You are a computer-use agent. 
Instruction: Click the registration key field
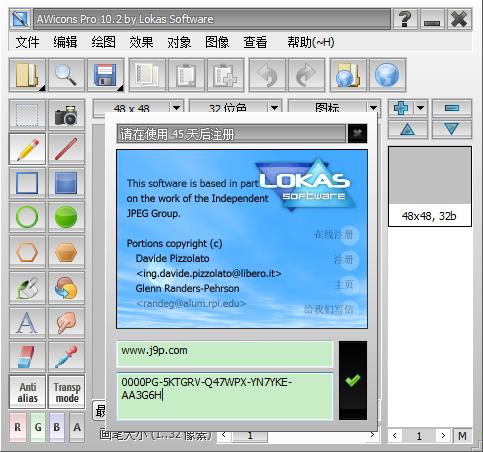click(225, 396)
